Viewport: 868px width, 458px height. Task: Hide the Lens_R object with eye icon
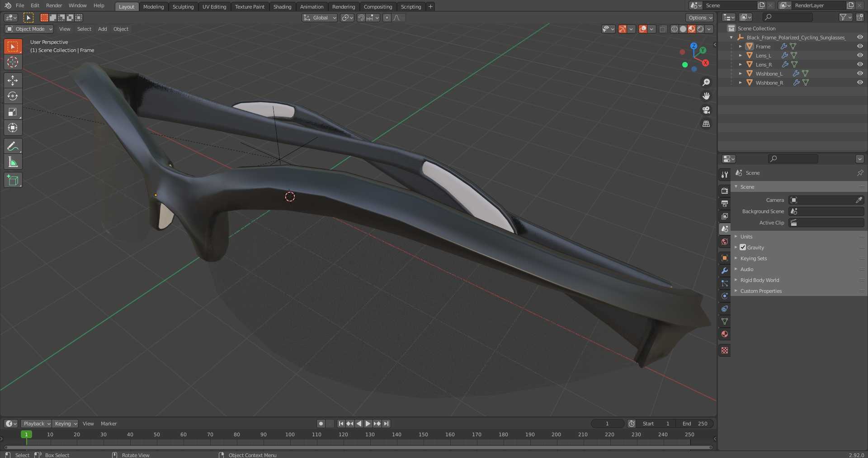coord(860,64)
